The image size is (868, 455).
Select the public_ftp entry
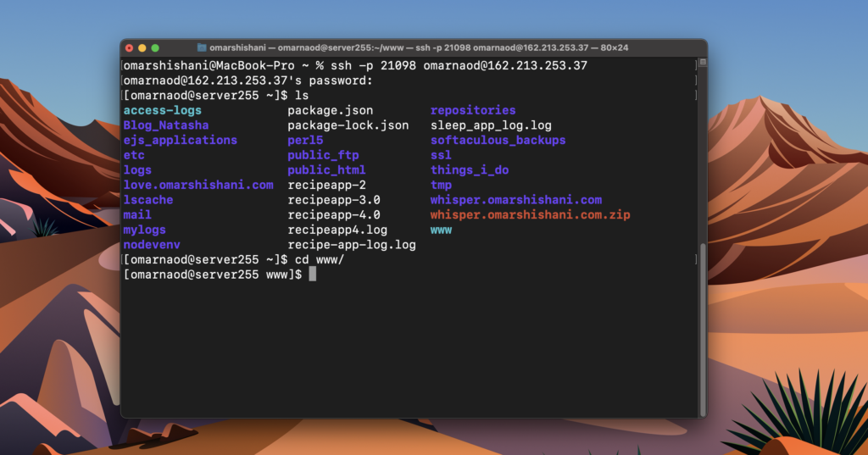323,155
